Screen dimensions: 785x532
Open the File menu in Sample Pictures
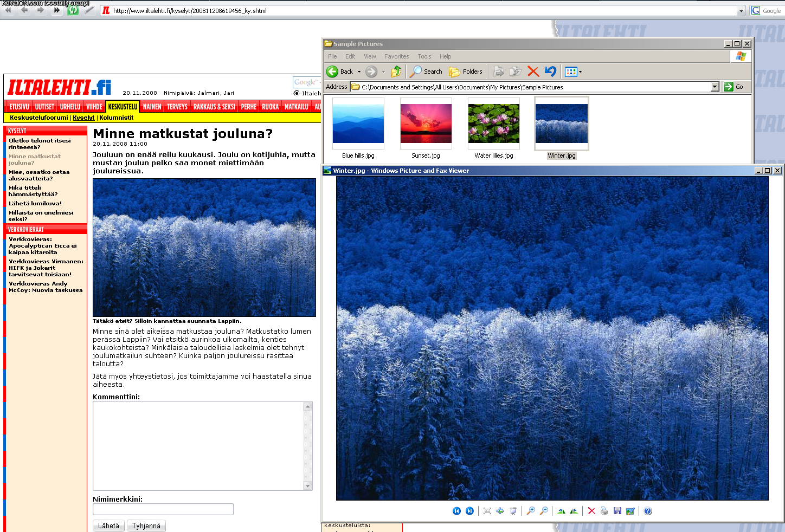pos(332,56)
